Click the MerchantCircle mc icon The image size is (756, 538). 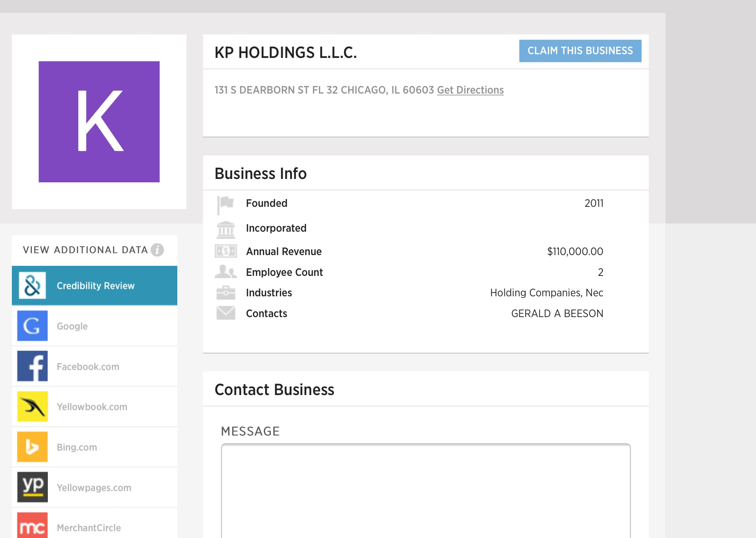point(32,526)
